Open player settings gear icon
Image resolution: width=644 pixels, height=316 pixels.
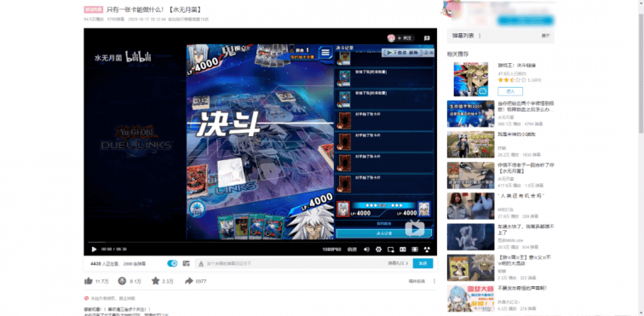[x=378, y=250]
